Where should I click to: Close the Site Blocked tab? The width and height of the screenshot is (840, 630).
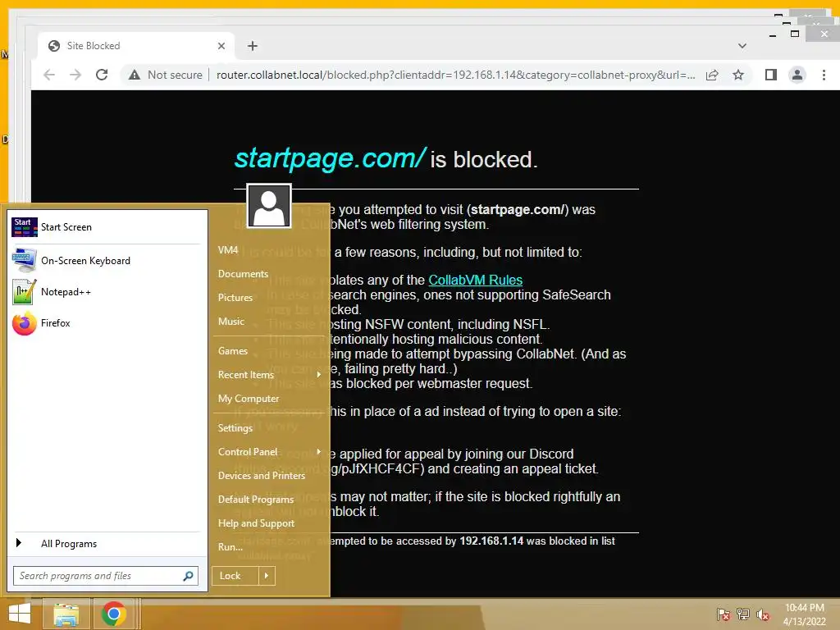[x=221, y=46]
